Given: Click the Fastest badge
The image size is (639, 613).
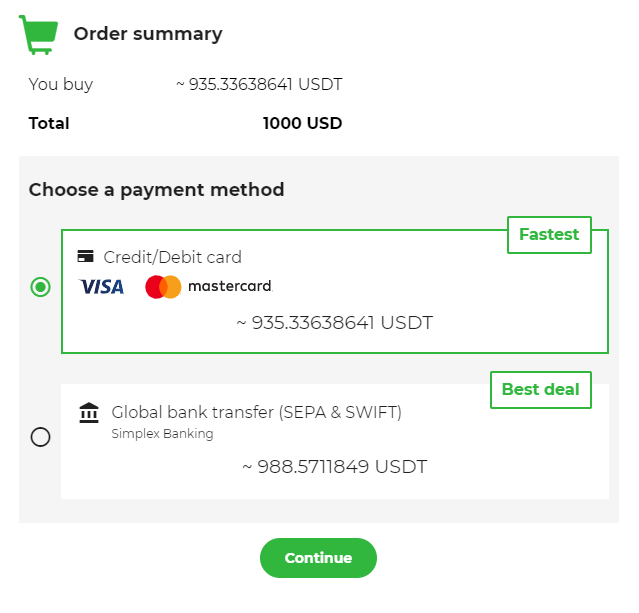Looking at the screenshot, I should 549,235.
